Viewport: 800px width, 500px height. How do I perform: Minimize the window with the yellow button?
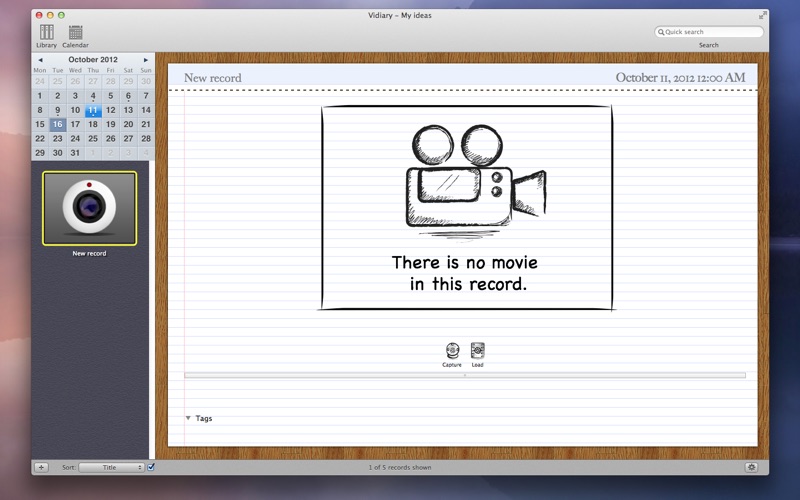point(50,15)
